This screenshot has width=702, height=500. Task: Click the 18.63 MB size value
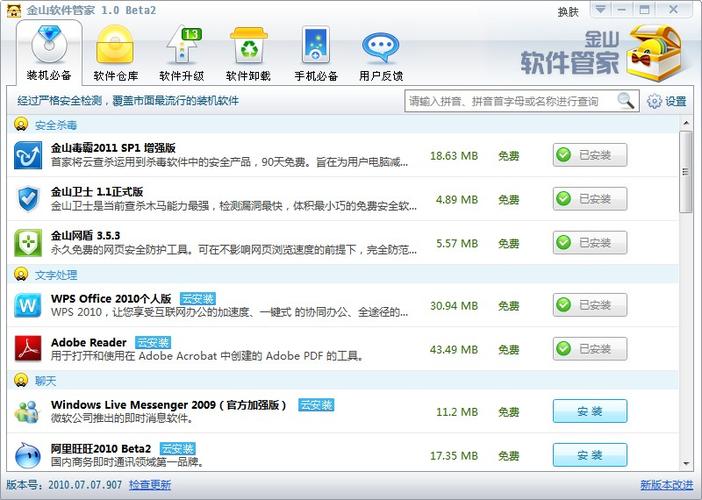click(454, 156)
